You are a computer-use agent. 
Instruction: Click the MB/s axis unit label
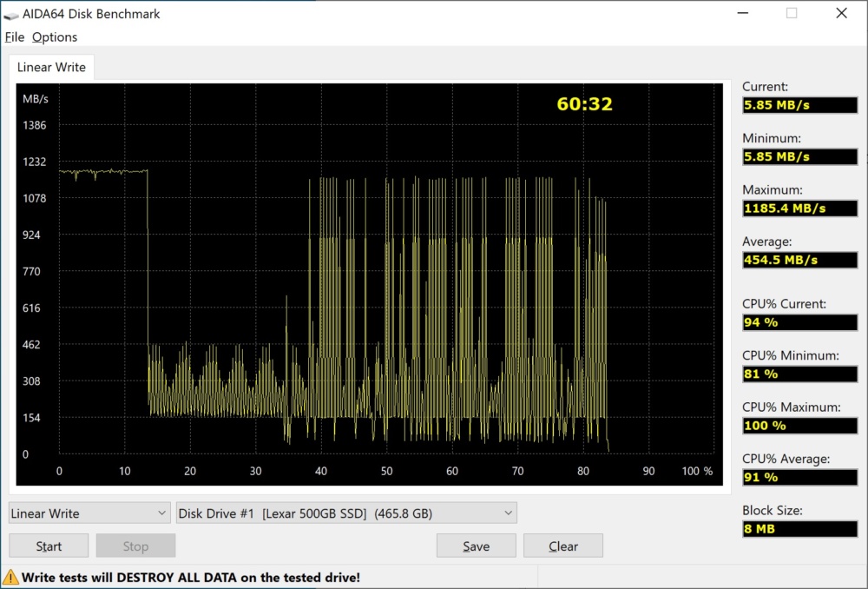click(36, 99)
